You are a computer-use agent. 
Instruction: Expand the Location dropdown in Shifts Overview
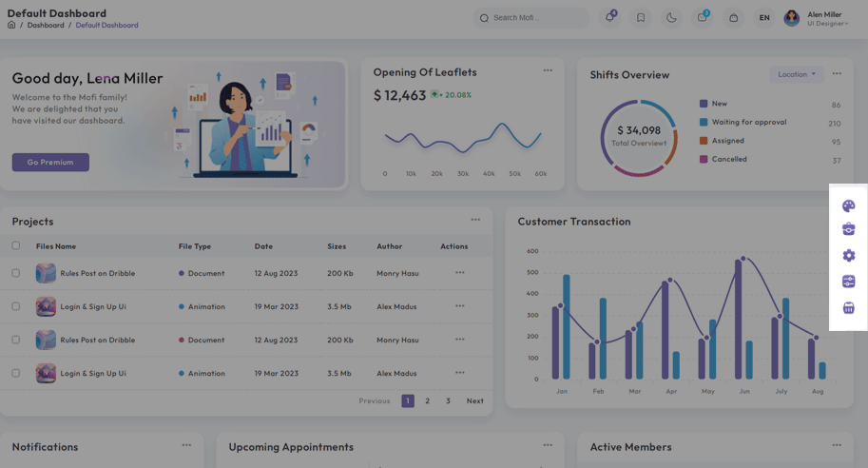coord(797,74)
